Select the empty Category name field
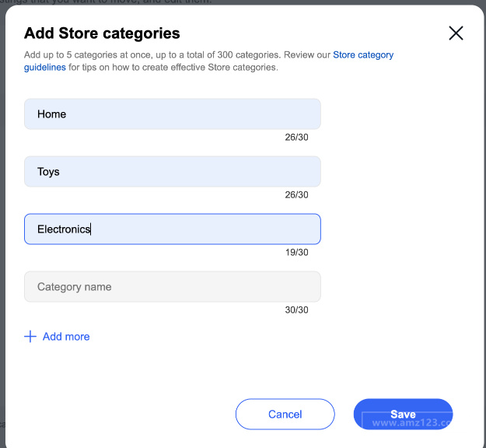Image resolution: width=486 pixels, height=448 pixels. point(173,286)
